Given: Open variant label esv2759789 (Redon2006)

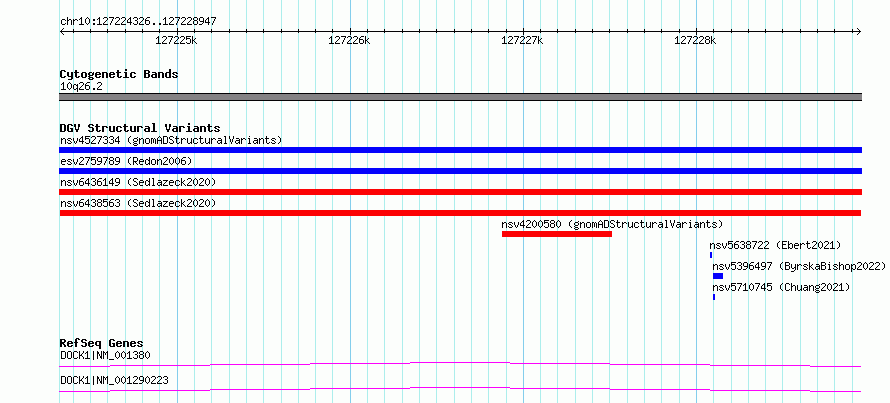Looking at the screenshot, I should 126,161.
